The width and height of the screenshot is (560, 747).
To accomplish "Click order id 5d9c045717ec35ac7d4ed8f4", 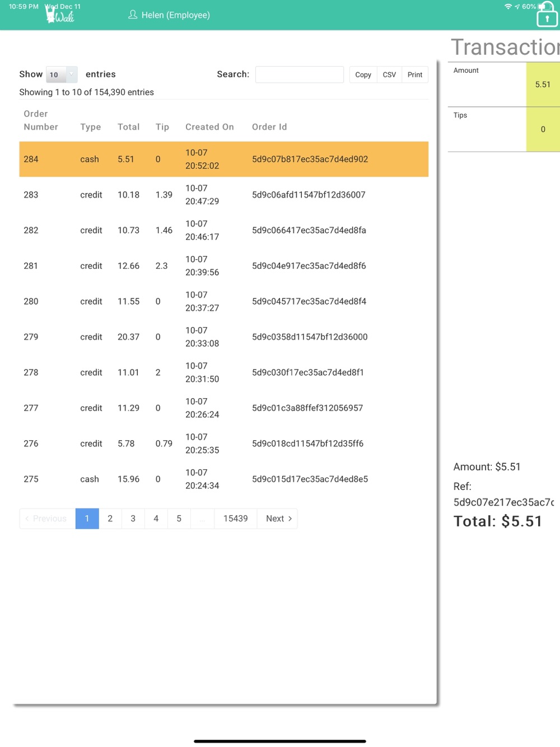I will coord(309,301).
